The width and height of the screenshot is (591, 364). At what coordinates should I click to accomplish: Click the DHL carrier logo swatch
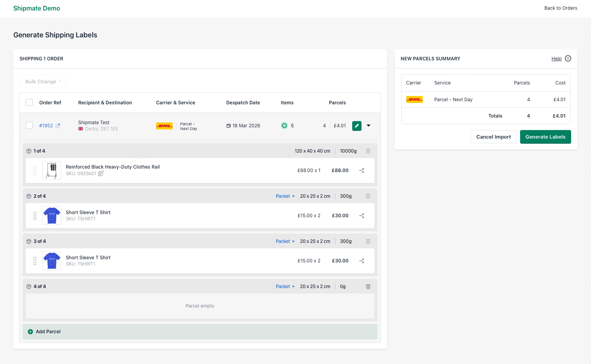pos(164,125)
